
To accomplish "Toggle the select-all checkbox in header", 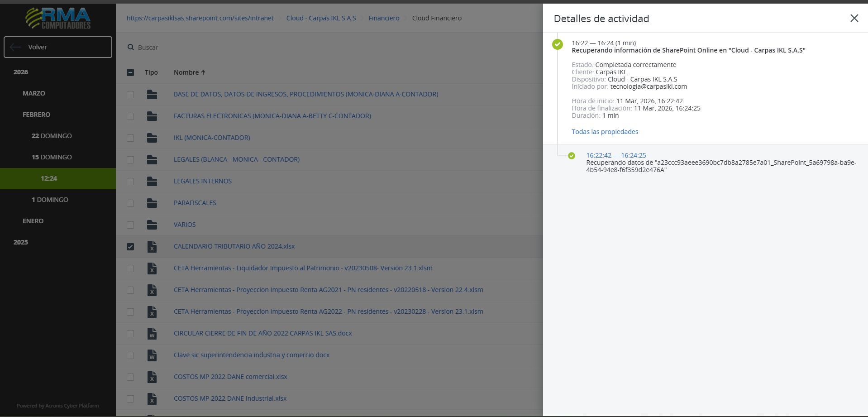I will [130, 72].
